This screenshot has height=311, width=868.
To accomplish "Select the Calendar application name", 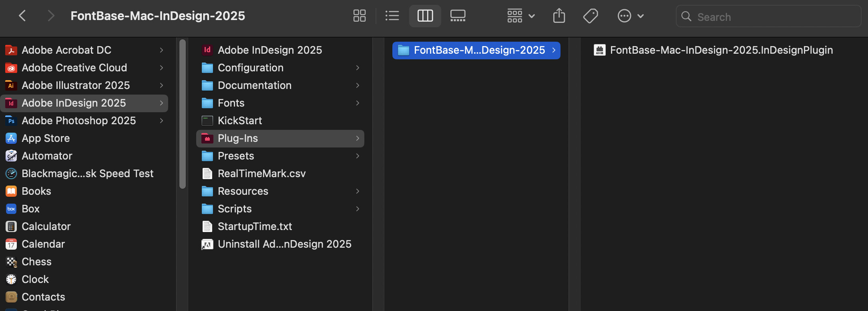I will (x=43, y=244).
